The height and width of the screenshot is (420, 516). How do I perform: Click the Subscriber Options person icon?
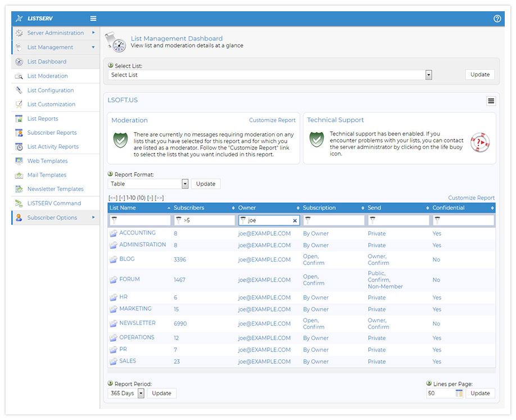(19, 218)
